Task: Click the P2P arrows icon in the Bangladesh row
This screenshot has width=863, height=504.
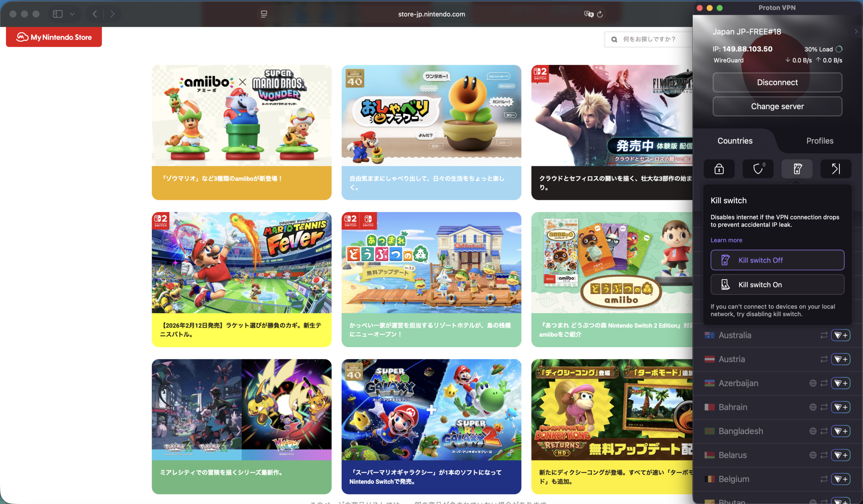Action: click(824, 431)
